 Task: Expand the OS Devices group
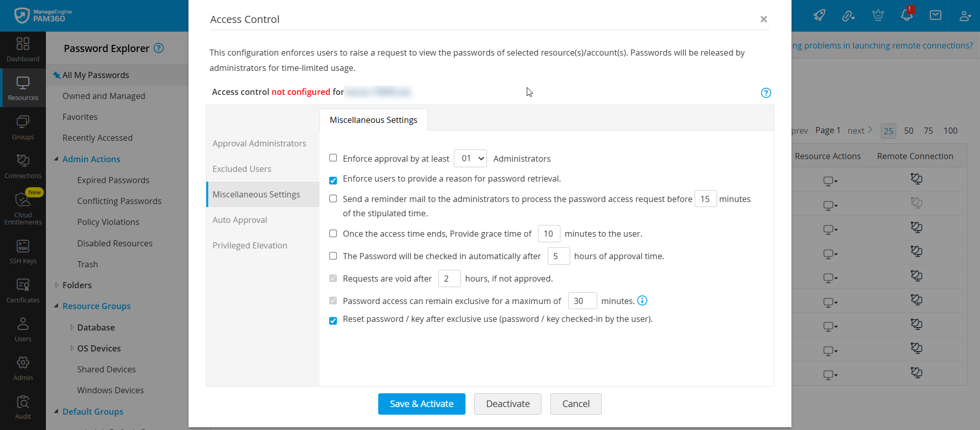(72, 348)
